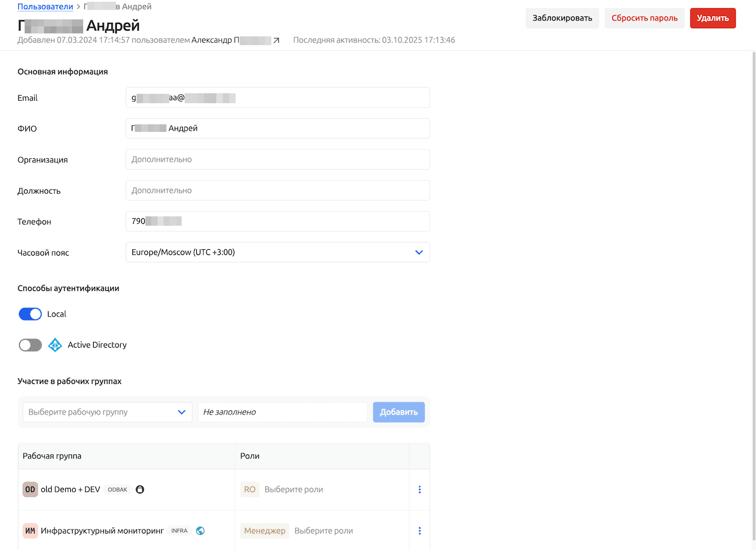Screen dimensions: 756x550
Task: Click the Заблокировать button
Action: [x=562, y=18]
